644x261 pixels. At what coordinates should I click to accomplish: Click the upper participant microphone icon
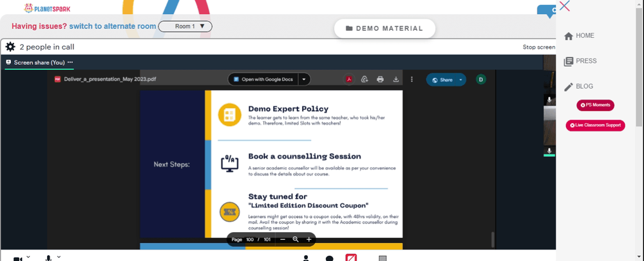pos(549,100)
